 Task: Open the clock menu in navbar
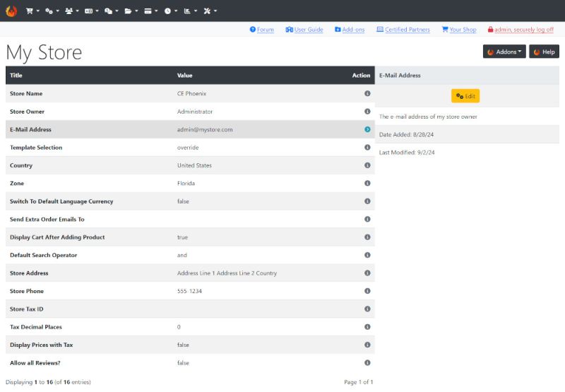pyautogui.click(x=171, y=11)
